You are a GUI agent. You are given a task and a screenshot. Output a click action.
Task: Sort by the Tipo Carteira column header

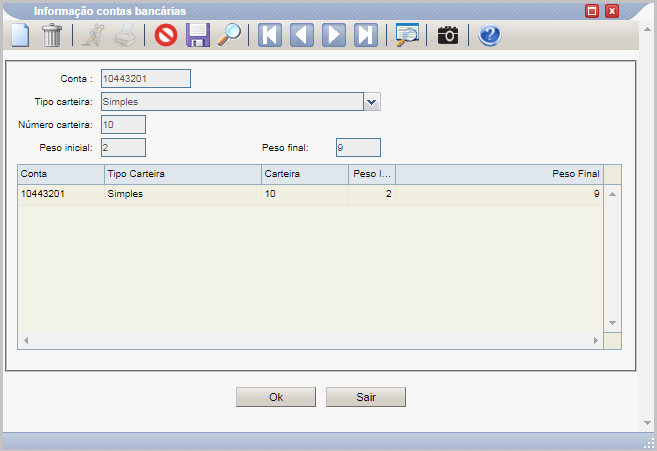coord(183,174)
